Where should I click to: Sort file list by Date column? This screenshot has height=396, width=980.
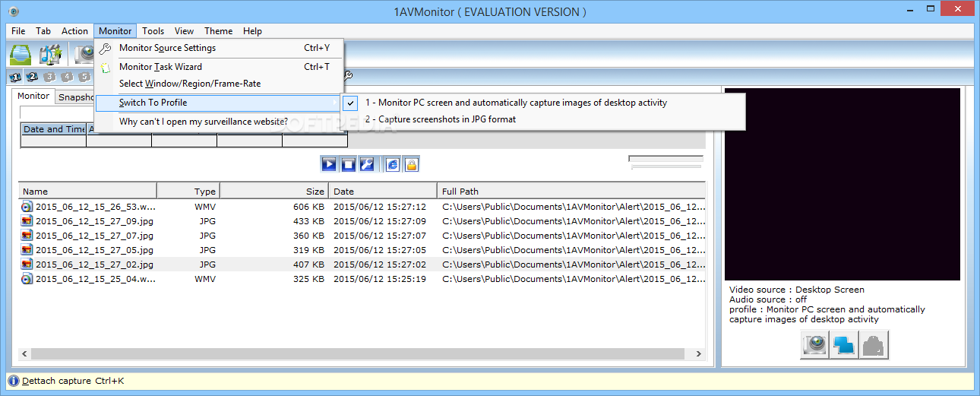383,192
